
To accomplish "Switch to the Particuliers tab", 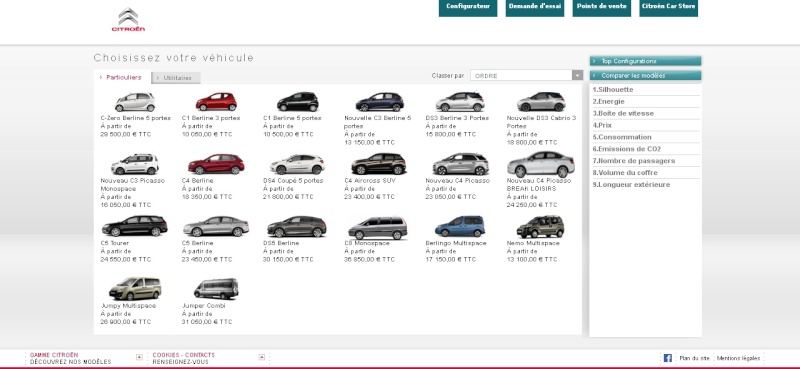I will click(x=122, y=77).
